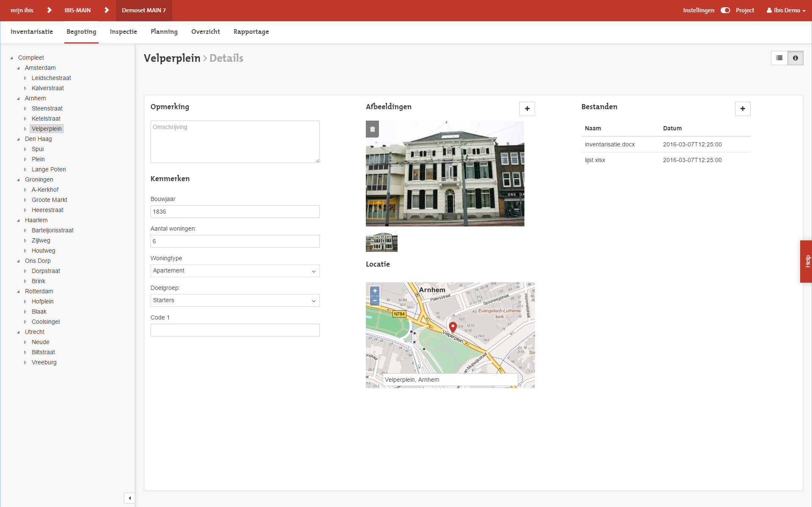This screenshot has height=507, width=812.
Task: Zoom out on the location map
Action: (x=375, y=300)
